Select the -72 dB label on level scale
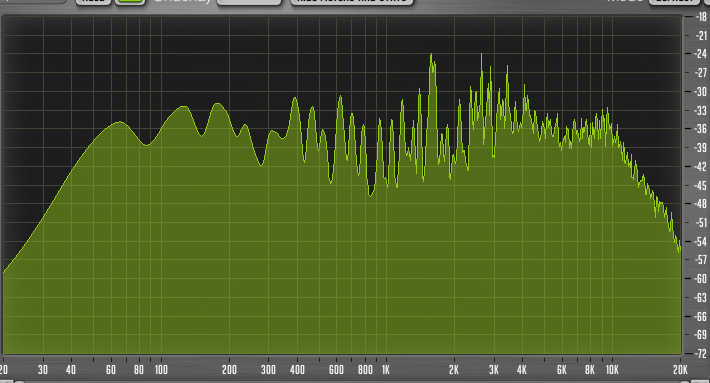Screen dimensions: 710x383 click(x=700, y=354)
